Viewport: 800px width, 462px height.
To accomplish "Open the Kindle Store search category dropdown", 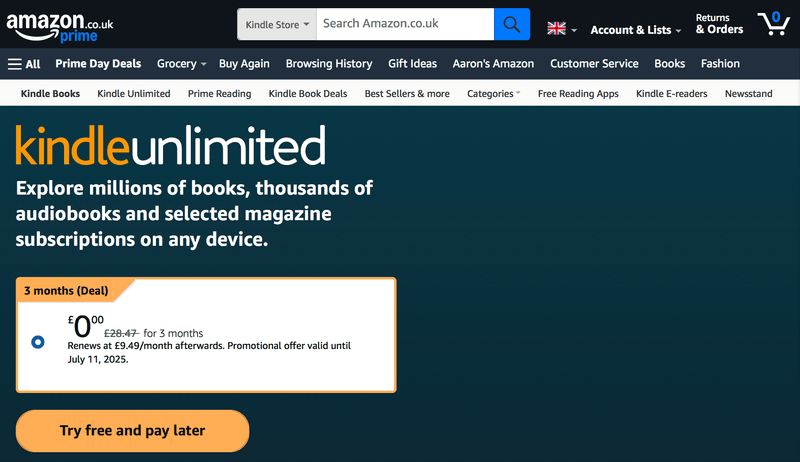I will pos(277,24).
